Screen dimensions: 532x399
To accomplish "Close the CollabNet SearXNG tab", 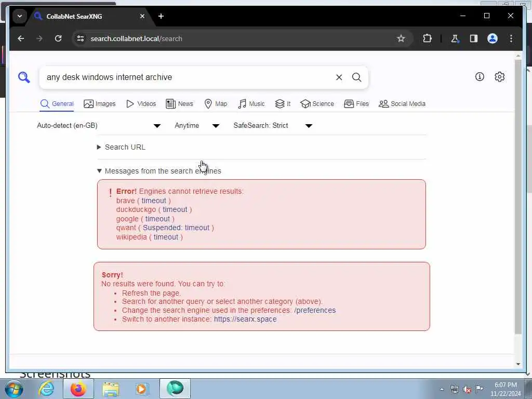I will [x=142, y=16].
